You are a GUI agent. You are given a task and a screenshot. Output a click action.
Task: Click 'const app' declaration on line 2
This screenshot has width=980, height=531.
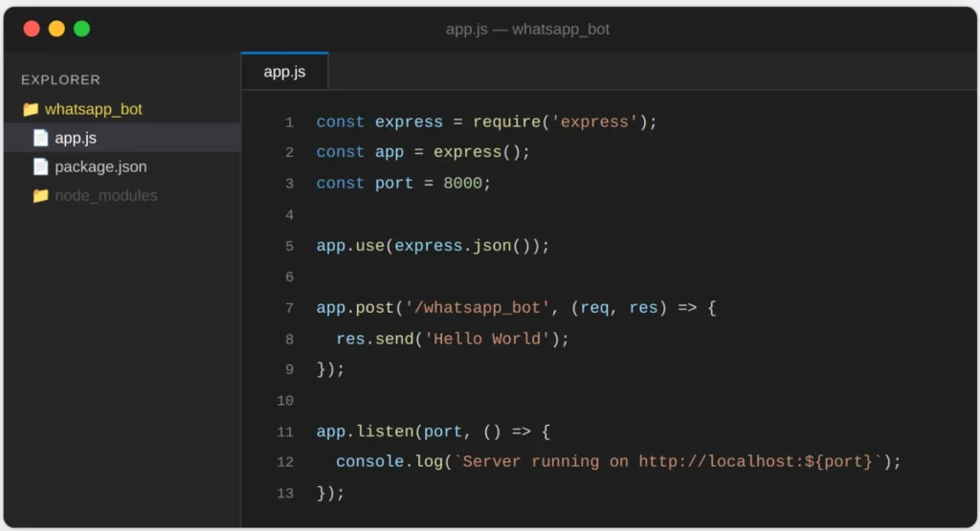[x=360, y=152]
